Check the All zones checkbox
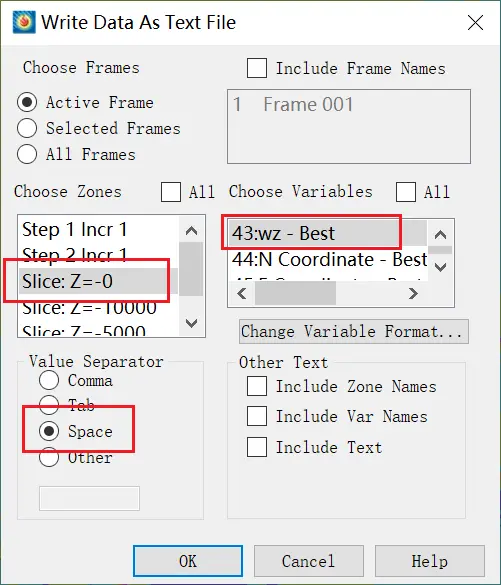Image resolution: width=501 pixels, height=585 pixels. click(x=171, y=192)
